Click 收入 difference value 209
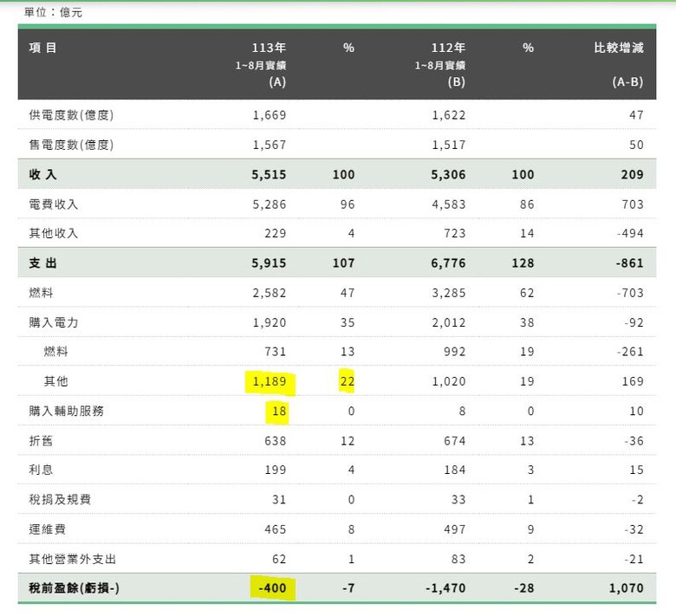676x616 pixels. [x=633, y=175]
